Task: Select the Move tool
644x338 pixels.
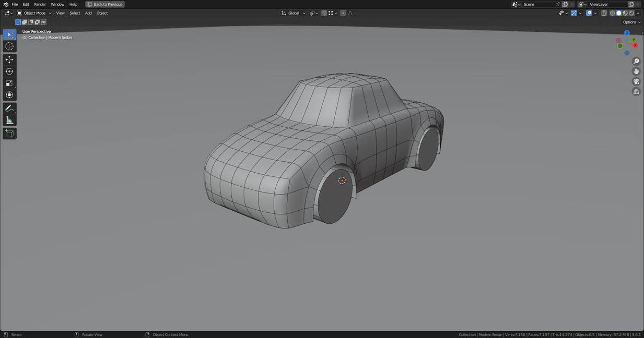Action: [9, 59]
